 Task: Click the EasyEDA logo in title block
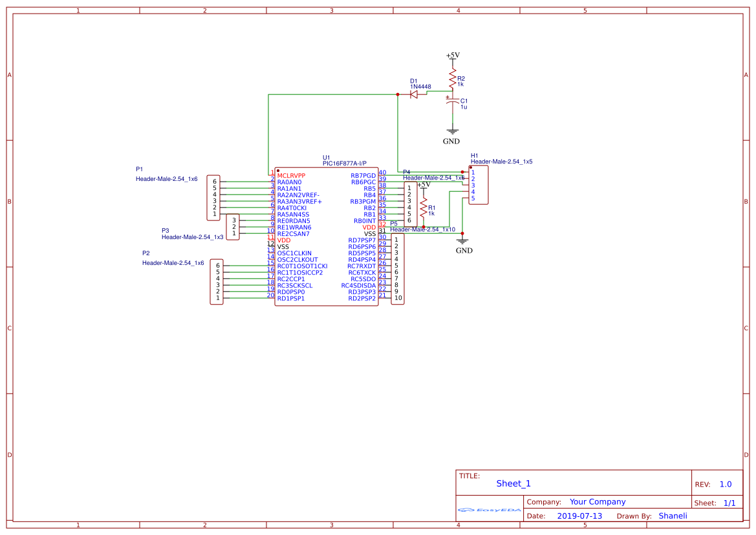(x=489, y=510)
